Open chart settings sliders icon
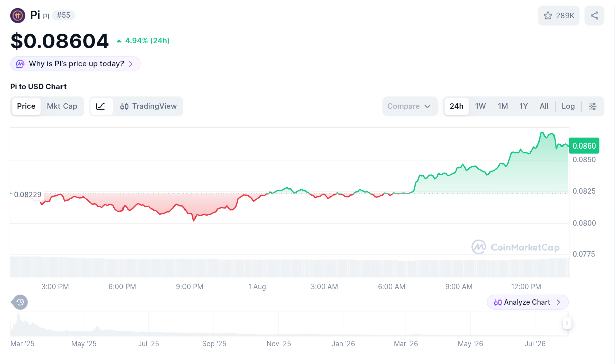Image resolution: width=615 pixels, height=364 pixels. pos(593,106)
